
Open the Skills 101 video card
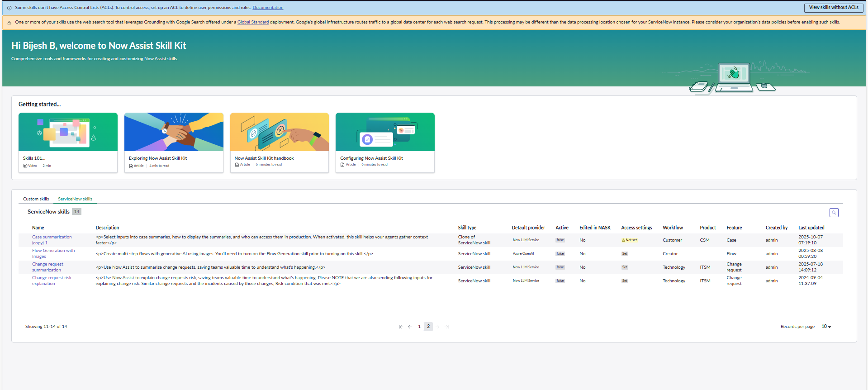[68, 143]
